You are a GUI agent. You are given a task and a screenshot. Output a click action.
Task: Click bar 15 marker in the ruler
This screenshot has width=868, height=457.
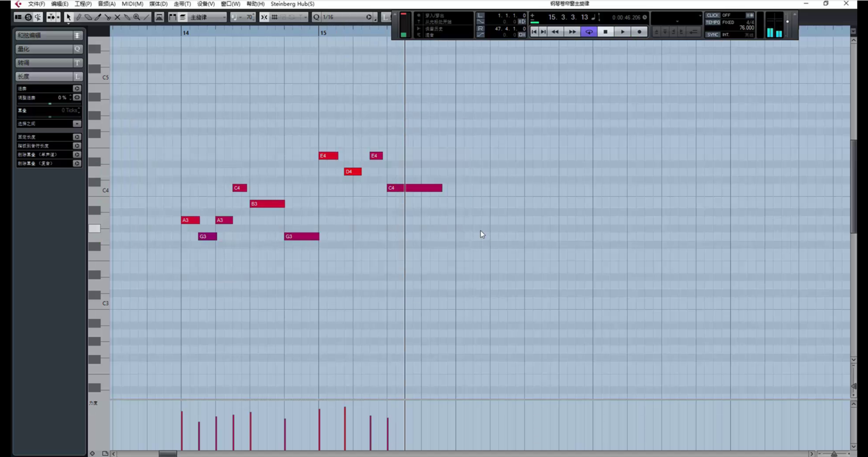pyautogui.click(x=323, y=33)
